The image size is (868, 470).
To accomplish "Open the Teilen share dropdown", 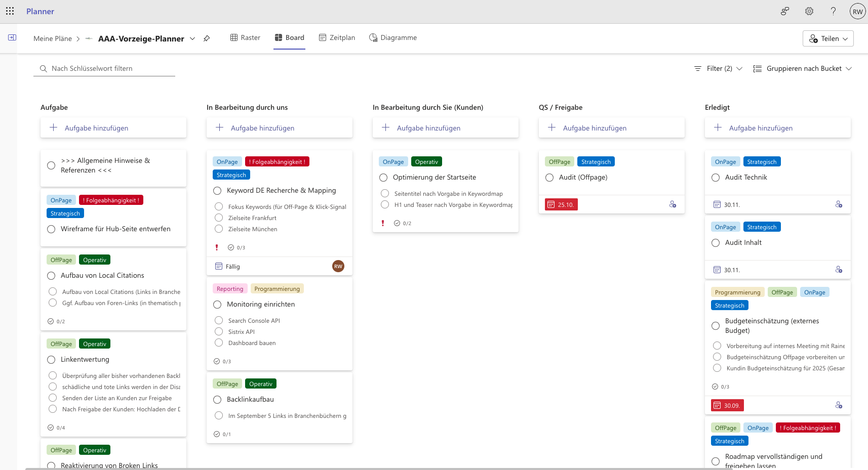I will pos(828,38).
